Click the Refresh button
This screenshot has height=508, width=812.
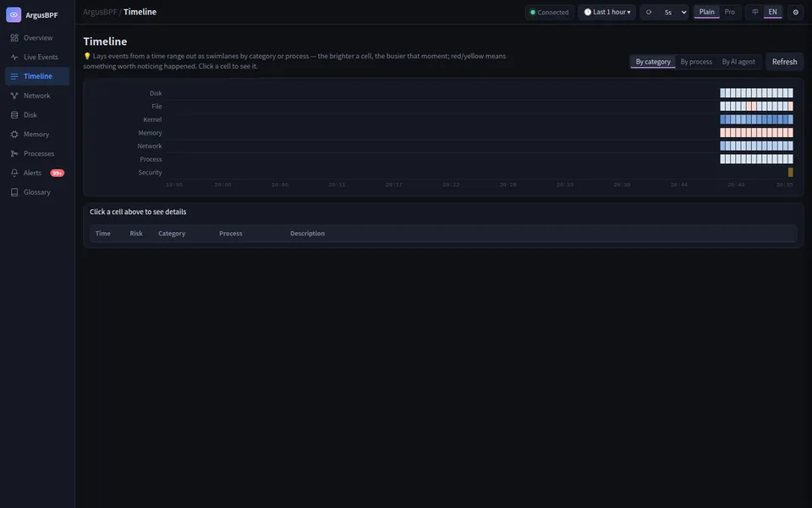785,62
